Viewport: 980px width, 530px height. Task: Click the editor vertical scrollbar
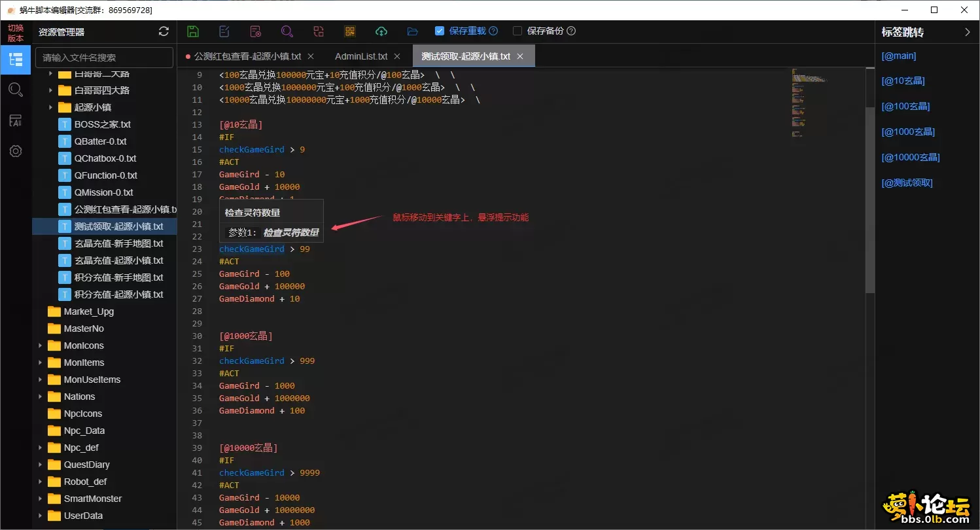coord(870,200)
